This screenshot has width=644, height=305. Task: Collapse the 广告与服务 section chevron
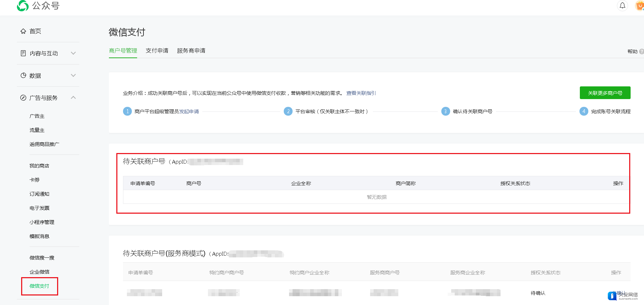click(73, 98)
